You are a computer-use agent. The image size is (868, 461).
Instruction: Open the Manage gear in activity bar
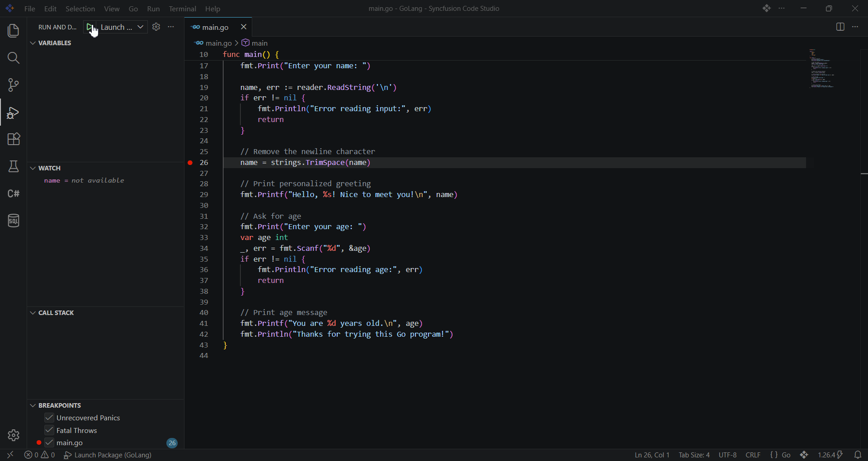click(x=14, y=435)
